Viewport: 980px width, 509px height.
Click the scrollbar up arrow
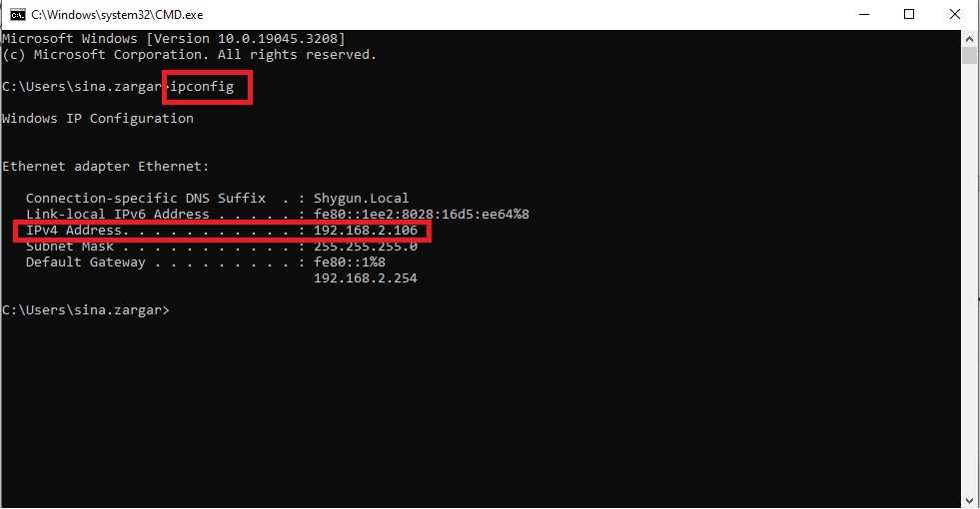point(969,38)
